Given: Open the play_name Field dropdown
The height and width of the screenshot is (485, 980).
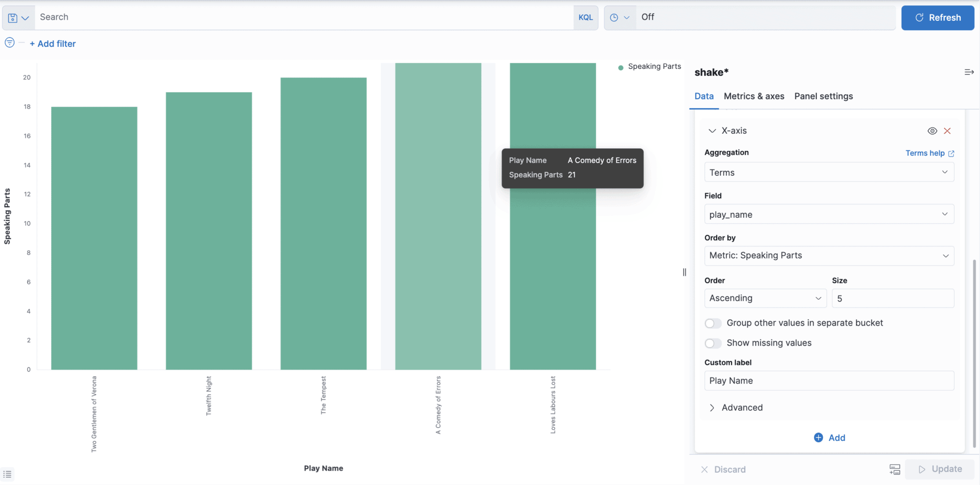Looking at the screenshot, I should pos(828,214).
